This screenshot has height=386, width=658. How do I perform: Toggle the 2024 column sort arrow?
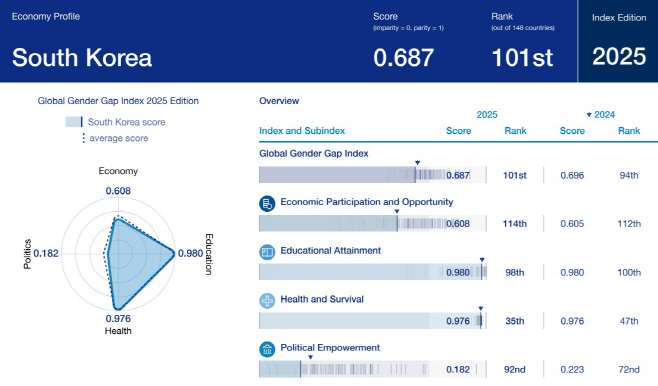pos(589,115)
